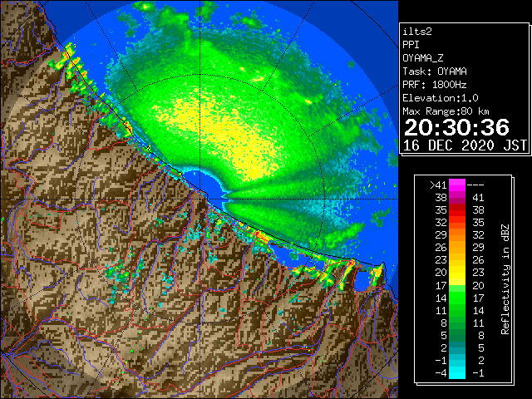Click the "Max Range:80 km" line
This screenshot has height=399, width=532.
pyautogui.click(x=446, y=111)
